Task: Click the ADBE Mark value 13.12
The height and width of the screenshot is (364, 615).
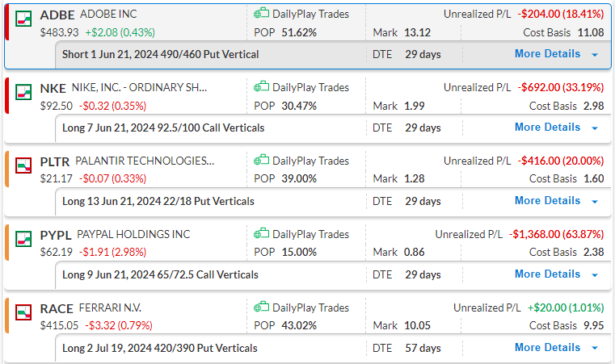Action: (417, 32)
